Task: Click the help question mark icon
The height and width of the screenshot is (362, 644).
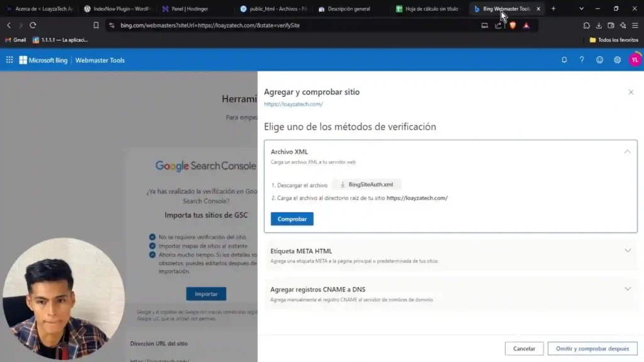Action: pyautogui.click(x=582, y=60)
